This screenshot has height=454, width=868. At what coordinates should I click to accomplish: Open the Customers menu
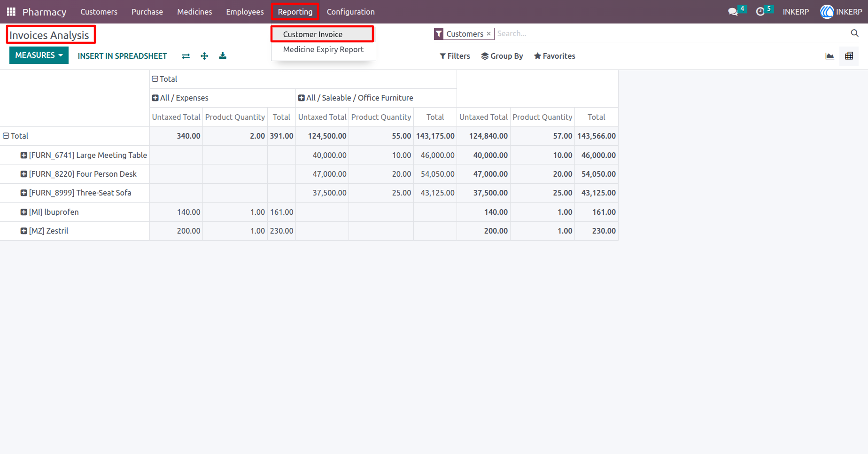coord(99,12)
